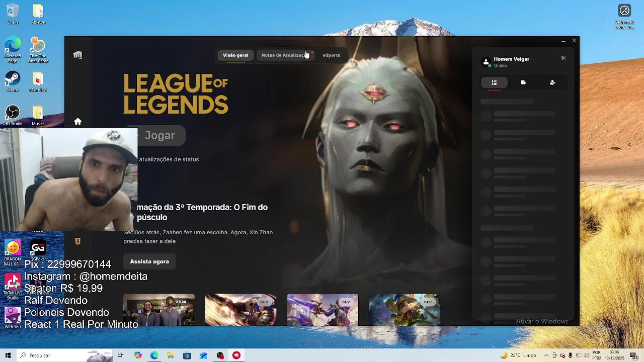The width and height of the screenshot is (644, 362).
Task: Minimize the Riot Client window
Action: [x=563, y=41]
